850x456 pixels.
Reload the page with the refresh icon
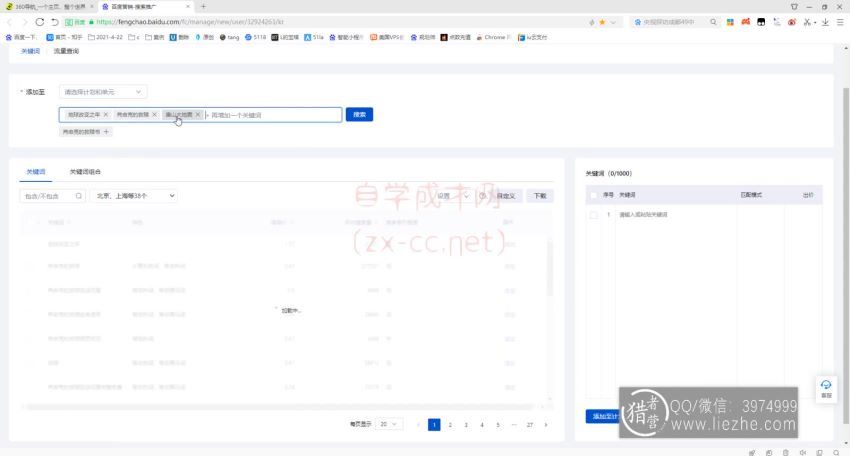coord(40,22)
